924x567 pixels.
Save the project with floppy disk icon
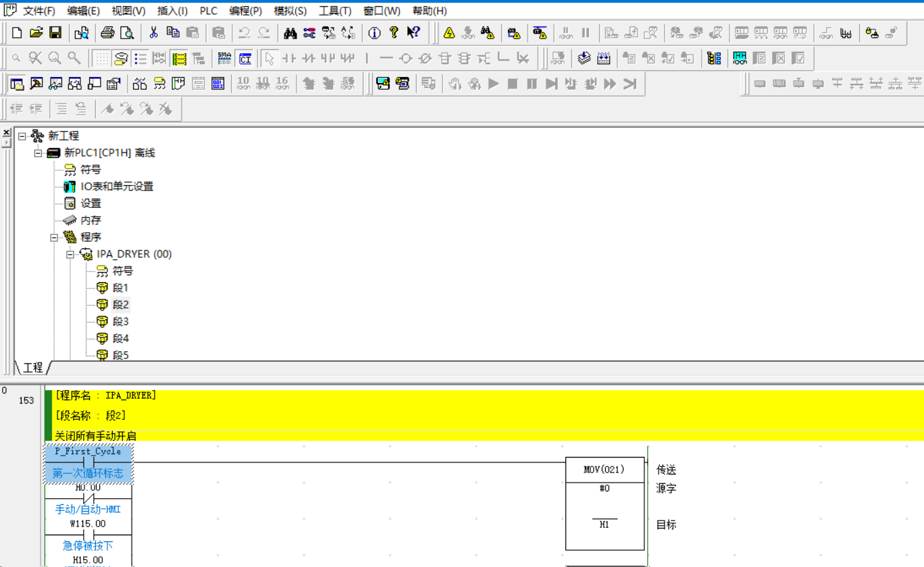click(55, 32)
